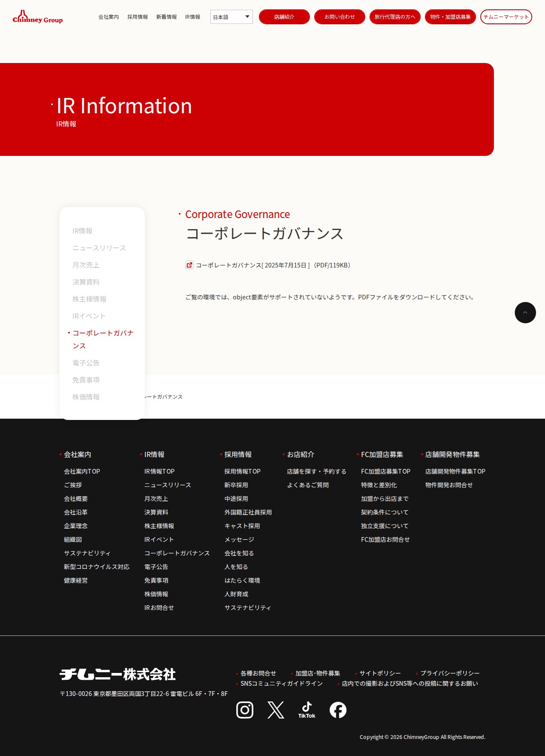
Task: Open 採用情報 in the top navigation
Action: (x=138, y=17)
